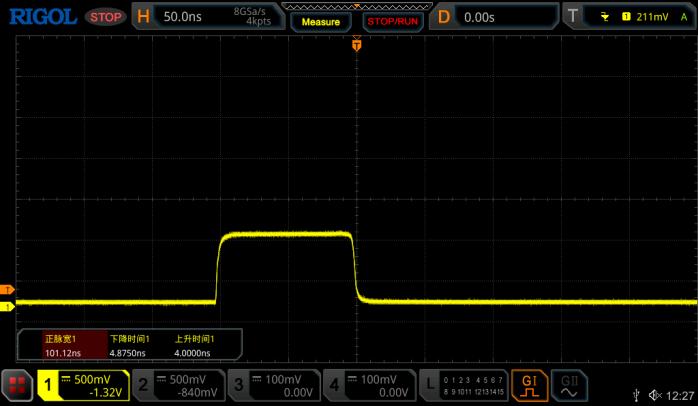The height and width of the screenshot is (406, 698).
Task: Click the trigger level T marker on left edge
Action: click(8, 289)
